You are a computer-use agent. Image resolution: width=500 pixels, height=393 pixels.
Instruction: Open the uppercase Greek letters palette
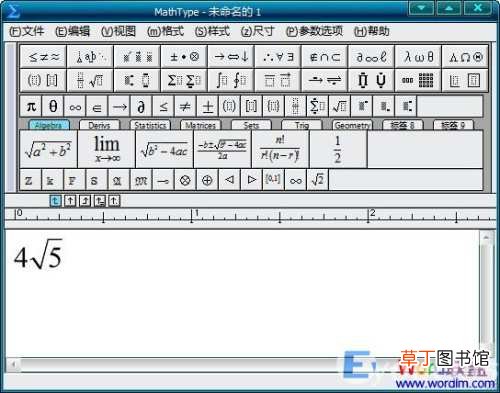[465, 57]
